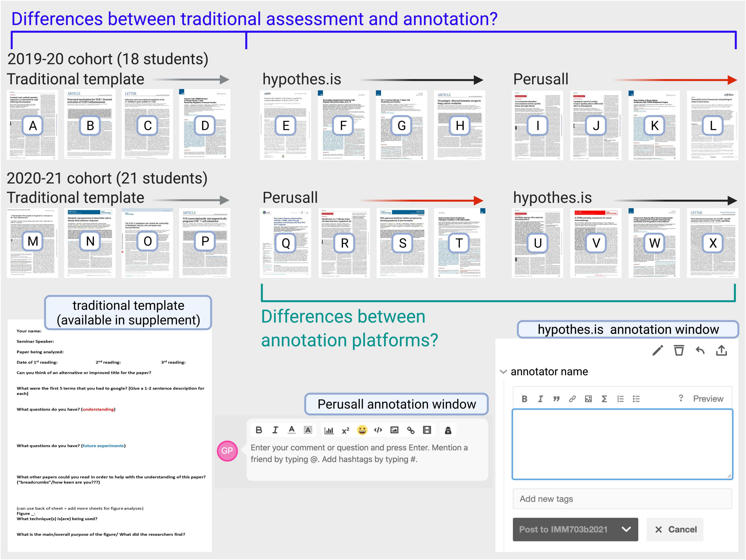Screen dimensions: 746x560
Task: Click the hypothes.is annotation text area
Action: click(x=622, y=444)
